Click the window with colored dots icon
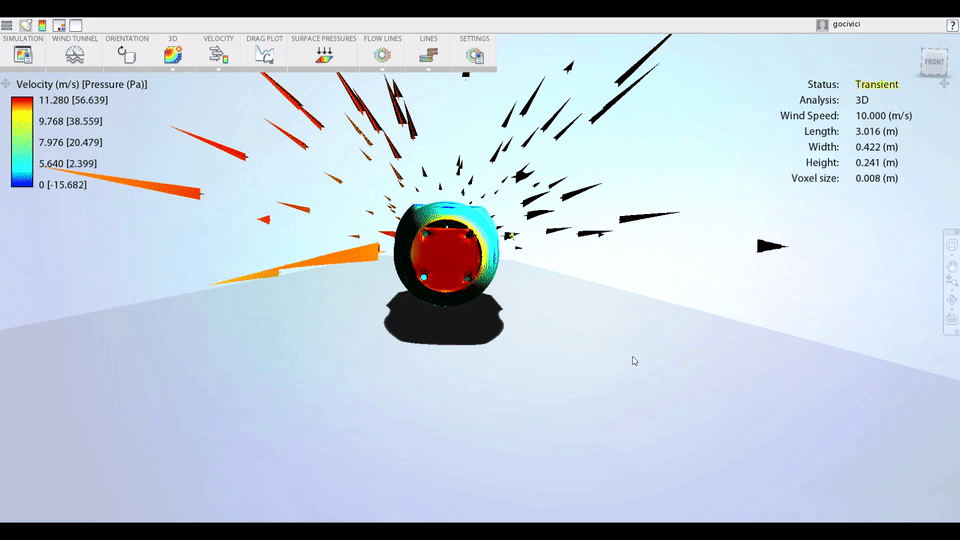 59,25
